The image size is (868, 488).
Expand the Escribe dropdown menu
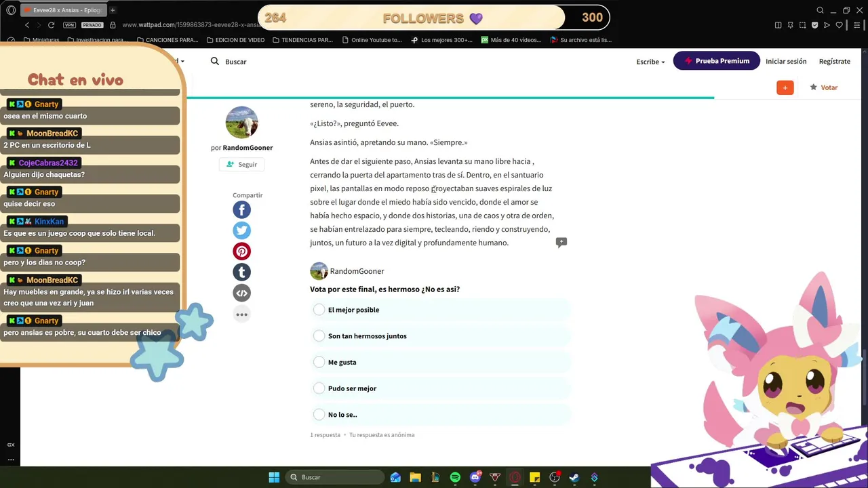(650, 61)
